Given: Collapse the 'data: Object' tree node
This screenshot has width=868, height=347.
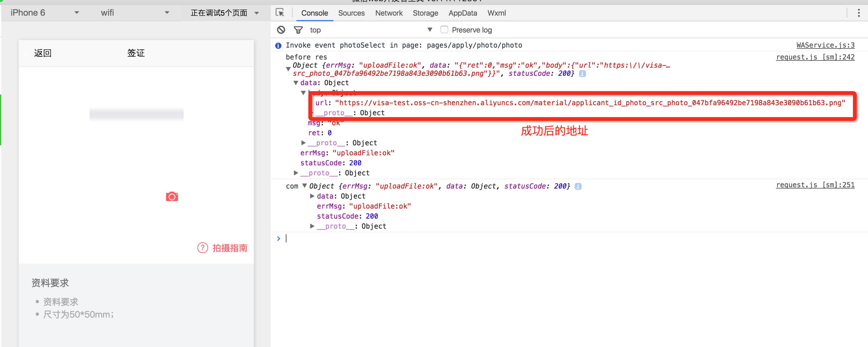Looking at the screenshot, I should [295, 83].
